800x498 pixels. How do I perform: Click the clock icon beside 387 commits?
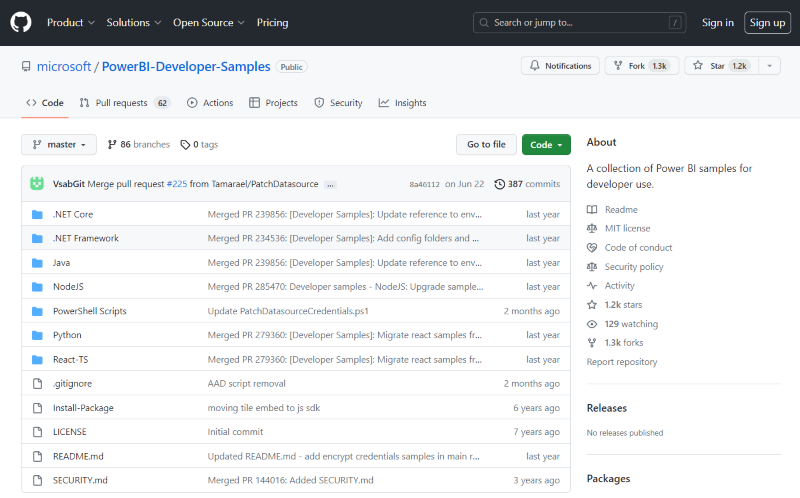(499, 184)
